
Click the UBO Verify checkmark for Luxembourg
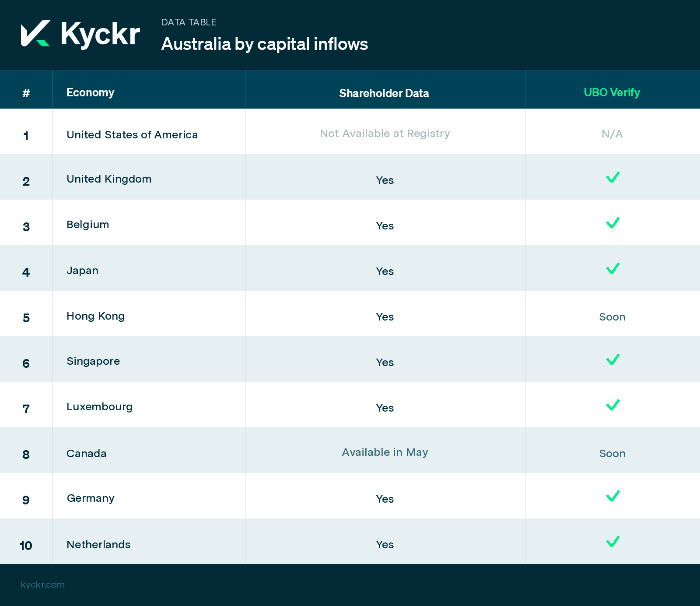(x=612, y=405)
